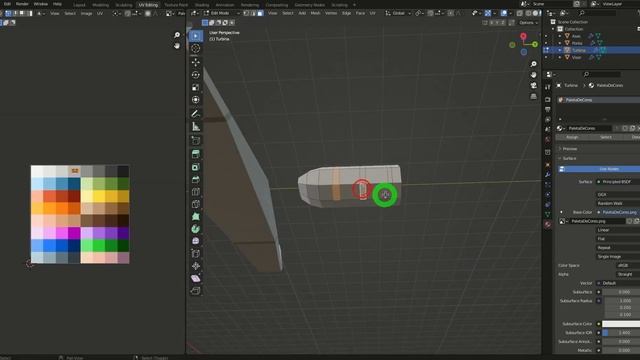Open the Modifiers properties wrench icon
640x360 pixels.
548,174
